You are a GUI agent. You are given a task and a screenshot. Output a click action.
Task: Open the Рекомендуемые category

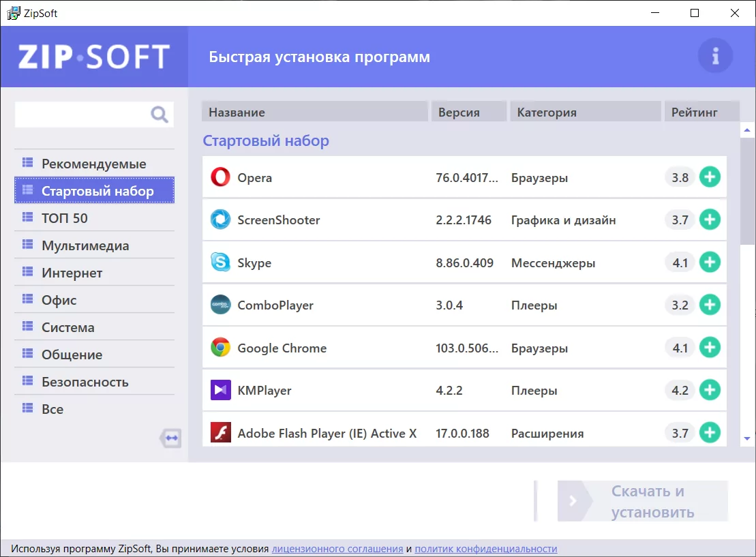(x=95, y=164)
